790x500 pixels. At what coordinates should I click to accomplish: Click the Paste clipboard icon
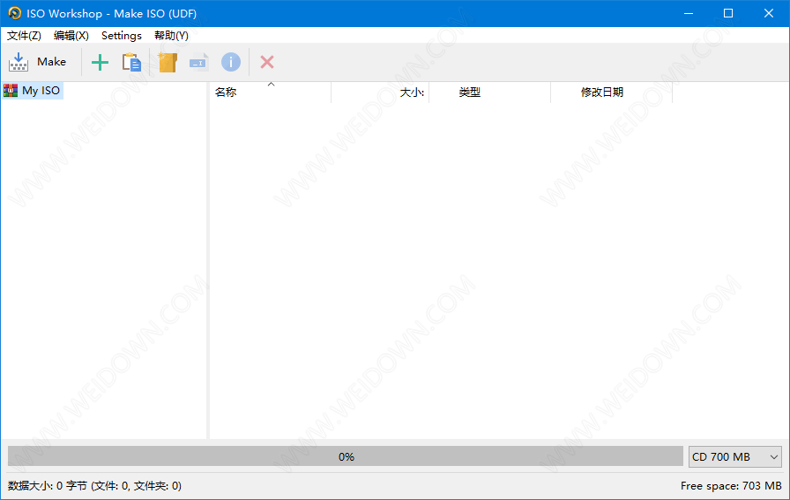point(131,62)
